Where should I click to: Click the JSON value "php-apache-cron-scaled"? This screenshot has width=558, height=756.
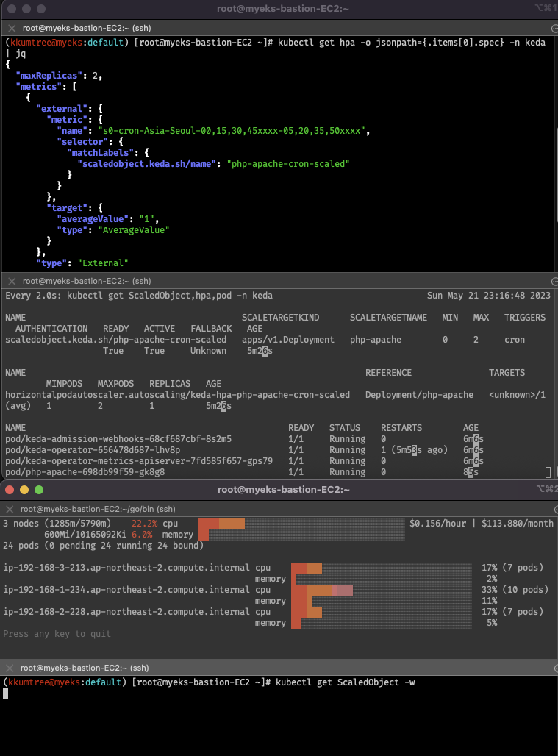(x=288, y=164)
